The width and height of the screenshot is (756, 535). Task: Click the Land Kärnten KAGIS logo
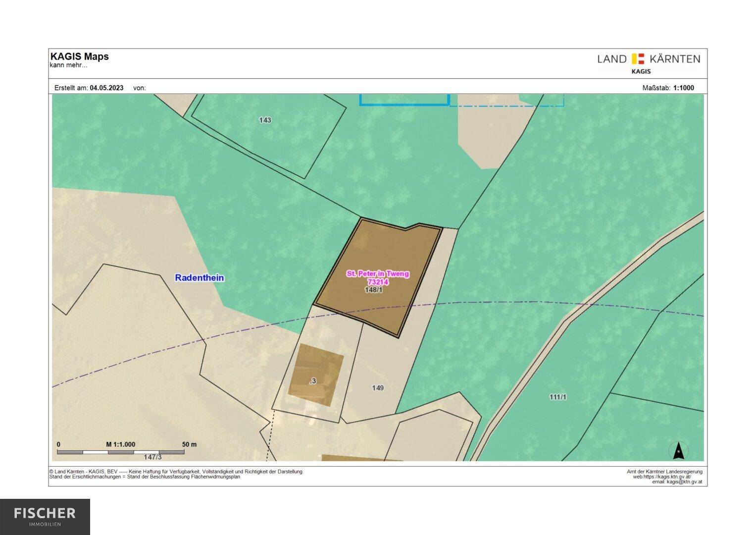coord(649,63)
